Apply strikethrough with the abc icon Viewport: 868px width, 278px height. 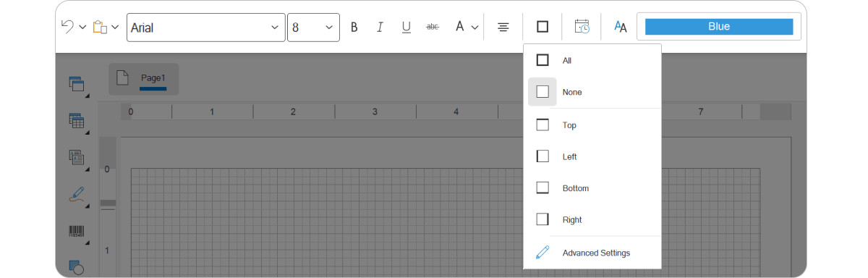[x=433, y=27]
